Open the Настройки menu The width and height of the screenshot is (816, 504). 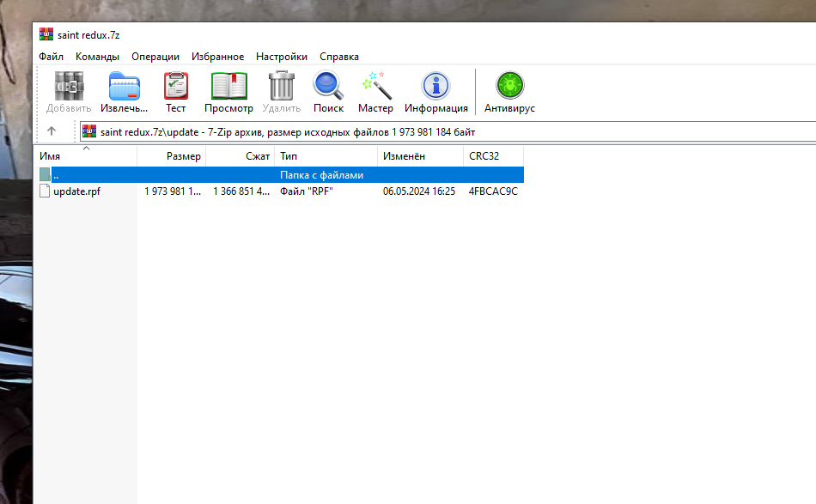[282, 56]
